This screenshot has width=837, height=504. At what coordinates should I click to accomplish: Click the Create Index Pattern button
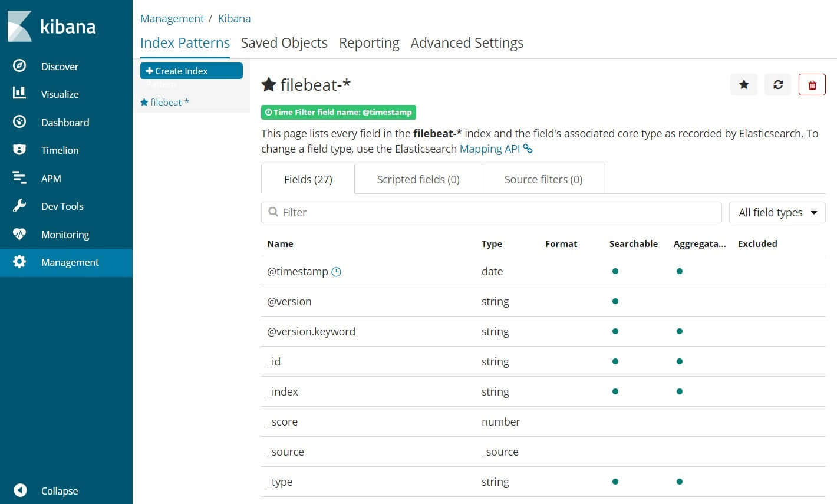pos(191,71)
